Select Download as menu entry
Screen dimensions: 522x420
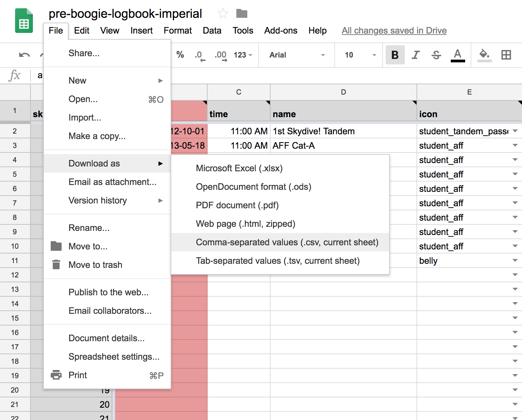point(107,163)
